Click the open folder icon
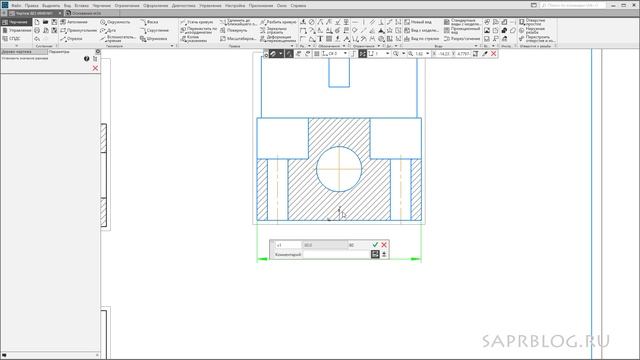The width and height of the screenshot is (640, 360). point(46,22)
